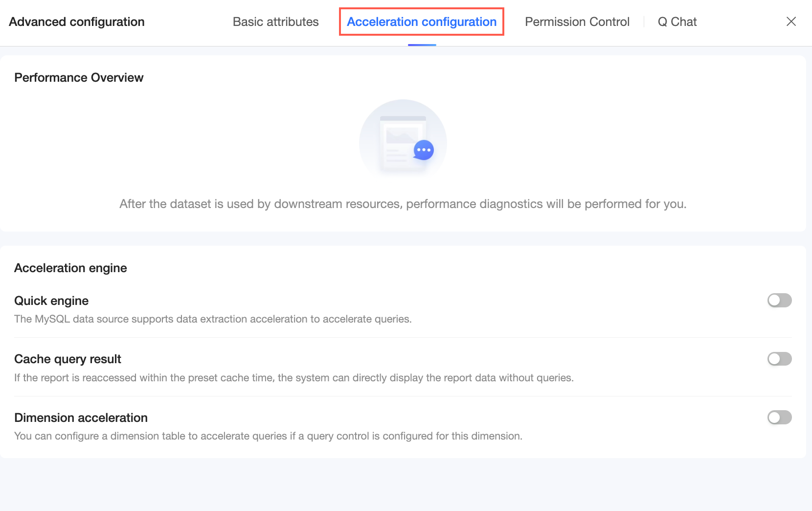Toggle Dimension acceleration on

(779, 417)
